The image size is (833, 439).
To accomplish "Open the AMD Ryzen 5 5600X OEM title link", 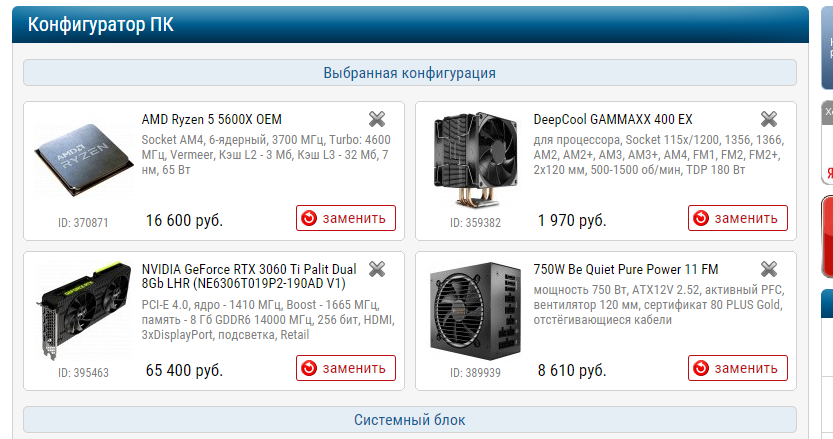I will 211,119.
